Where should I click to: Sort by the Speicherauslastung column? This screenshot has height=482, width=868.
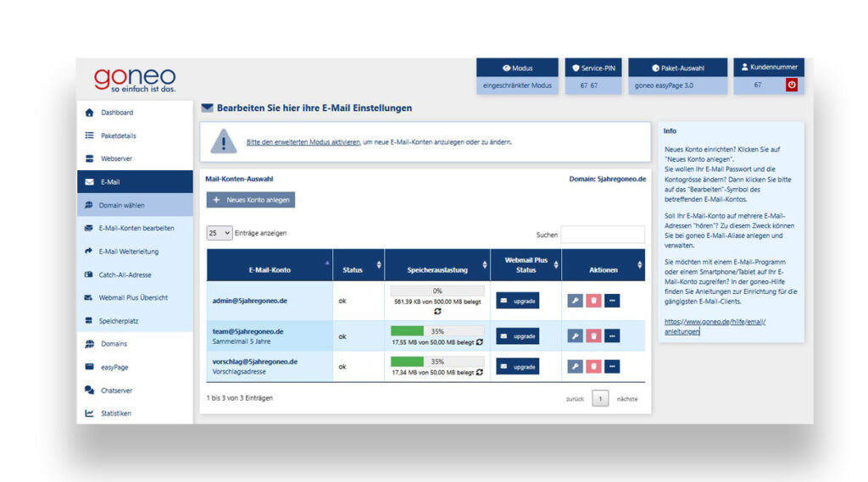click(x=437, y=265)
